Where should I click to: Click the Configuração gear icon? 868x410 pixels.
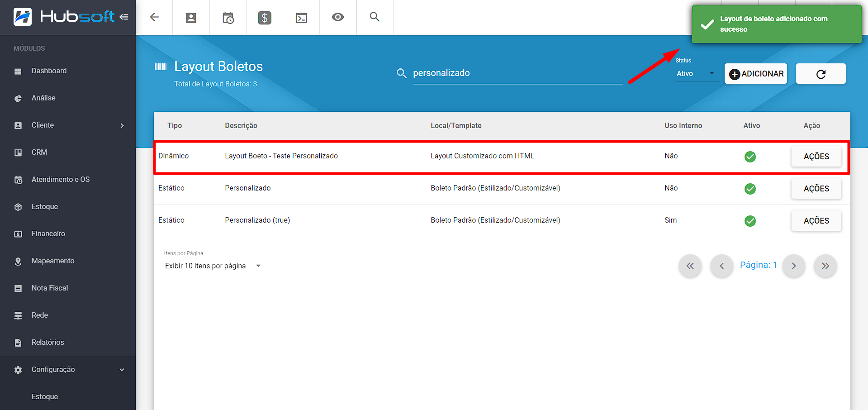(18, 370)
